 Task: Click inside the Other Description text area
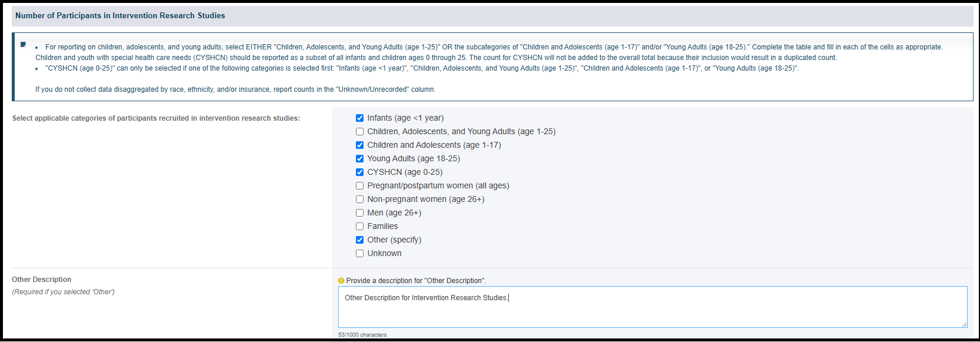[652, 307]
